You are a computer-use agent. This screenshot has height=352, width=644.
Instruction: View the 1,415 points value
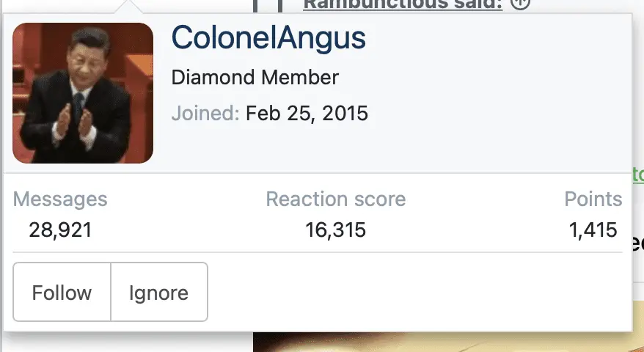593,230
